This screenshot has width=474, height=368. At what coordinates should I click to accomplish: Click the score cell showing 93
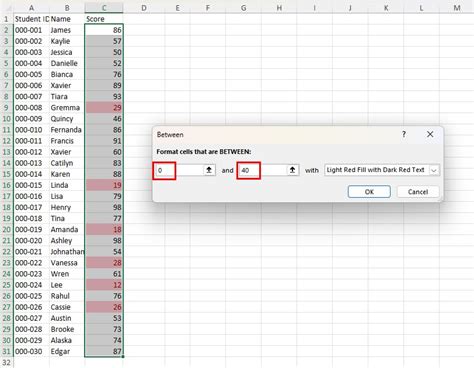(104, 96)
